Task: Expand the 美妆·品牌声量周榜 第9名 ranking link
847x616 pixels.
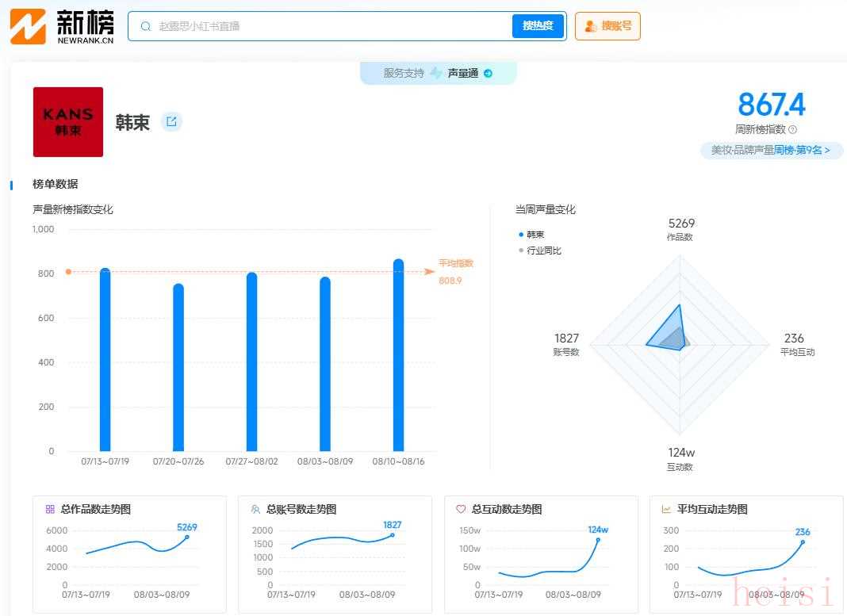Action: [x=771, y=150]
